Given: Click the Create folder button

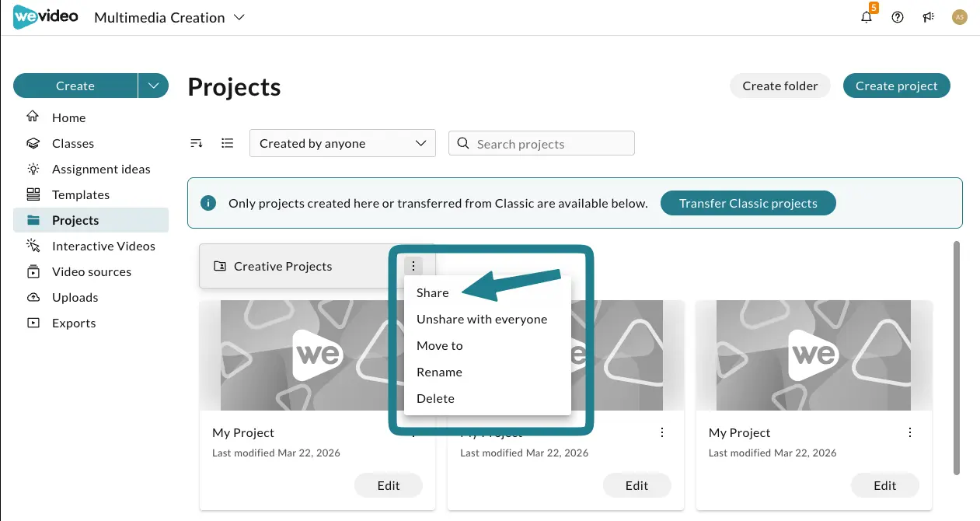Looking at the screenshot, I should [780, 86].
